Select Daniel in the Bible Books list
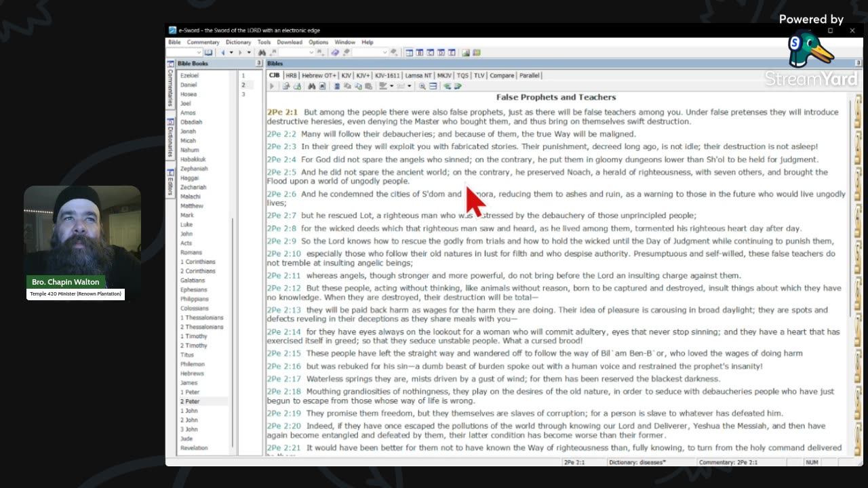 tap(189, 85)
